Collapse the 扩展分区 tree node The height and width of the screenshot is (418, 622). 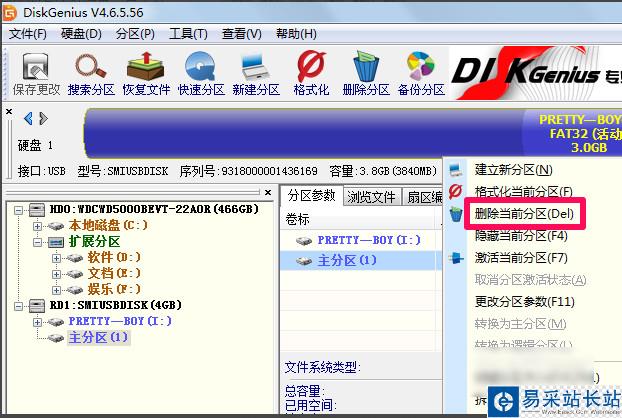pos(37,242)
